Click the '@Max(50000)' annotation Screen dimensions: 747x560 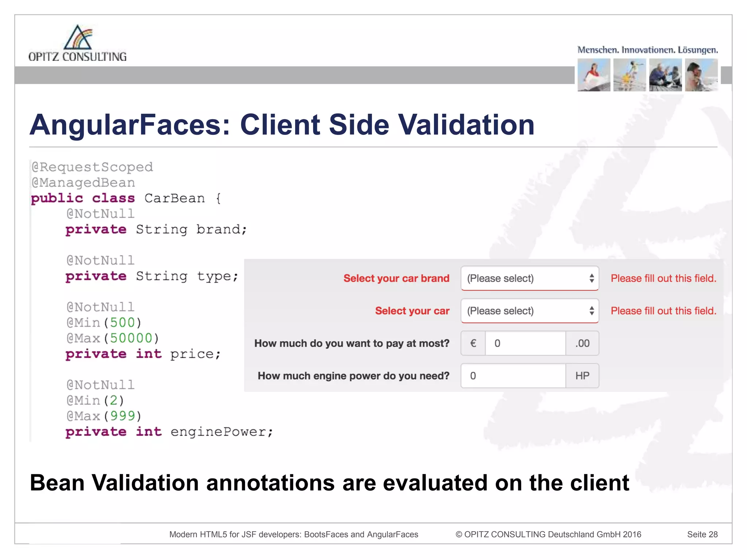tap(113, 338)
